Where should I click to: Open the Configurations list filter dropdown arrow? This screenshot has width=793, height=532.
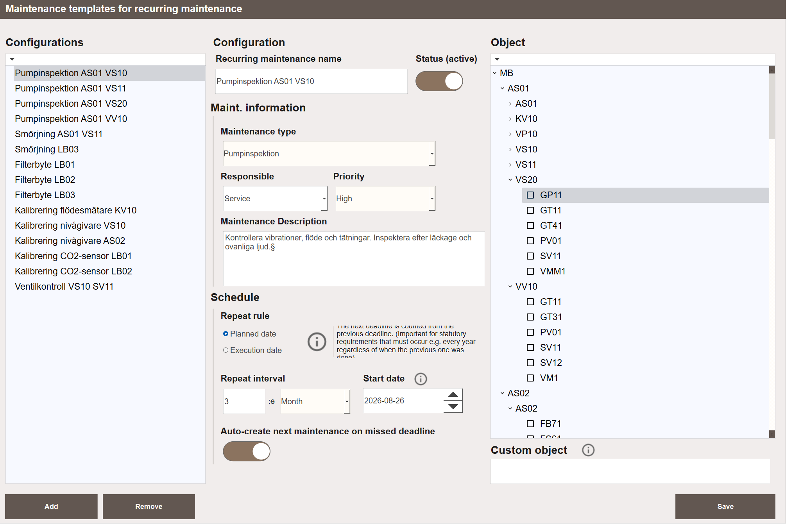pyautogui.click(x=12, y=59)
